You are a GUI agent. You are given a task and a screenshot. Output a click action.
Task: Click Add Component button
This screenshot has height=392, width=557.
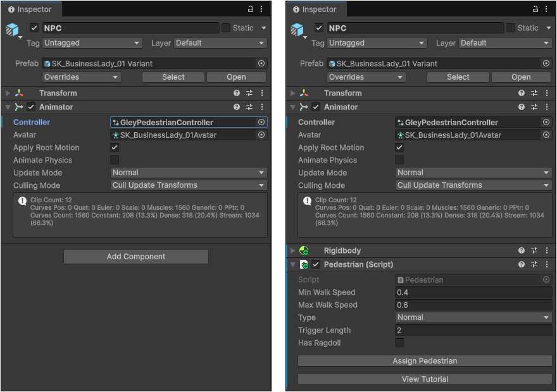click(x=136, y=257)
